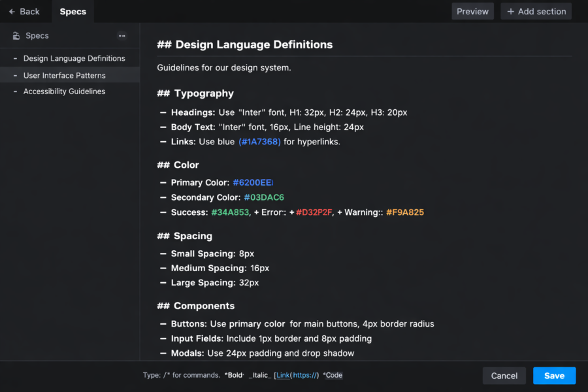
Task: Select User Interface Patterns in sidebar
Action: pos(70,75)
